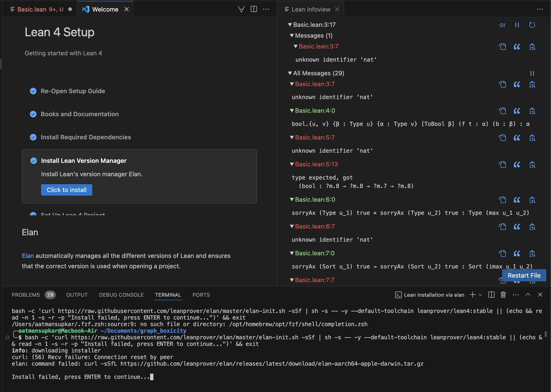Insert Basic.lean:6:0 message as comment
Screen dimensions: 551x392
coord(517,200)
